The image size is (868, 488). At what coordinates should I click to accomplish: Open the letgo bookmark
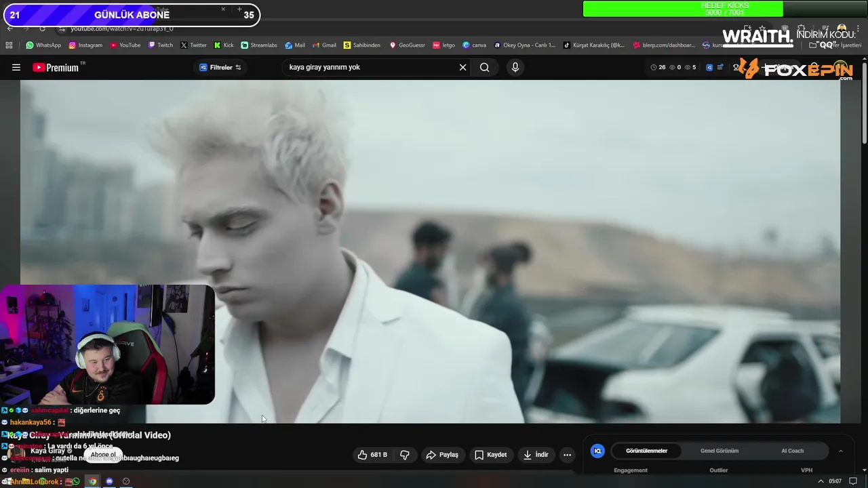coord(443,45)
